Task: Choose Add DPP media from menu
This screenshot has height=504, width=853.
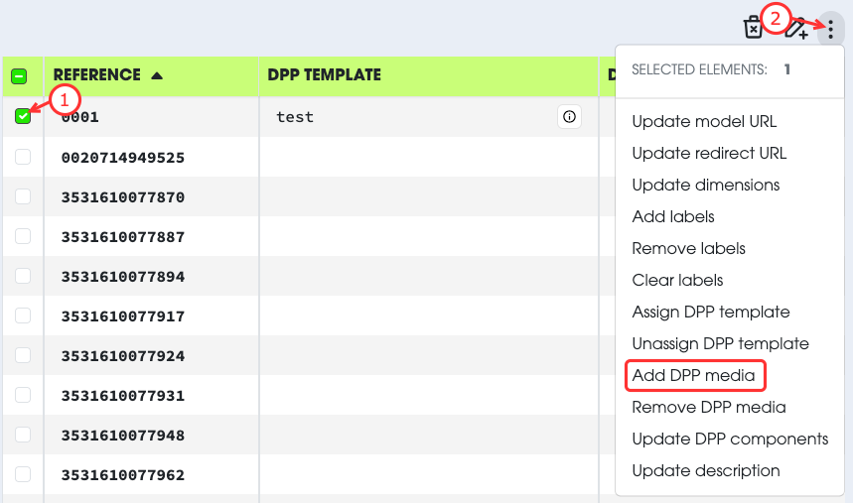Action: (693, 375)
